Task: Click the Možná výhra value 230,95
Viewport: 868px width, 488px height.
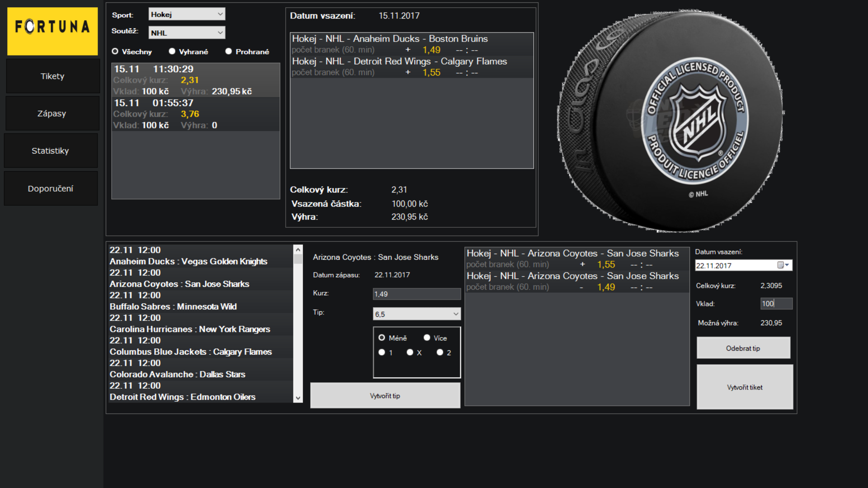Action: 771,323
